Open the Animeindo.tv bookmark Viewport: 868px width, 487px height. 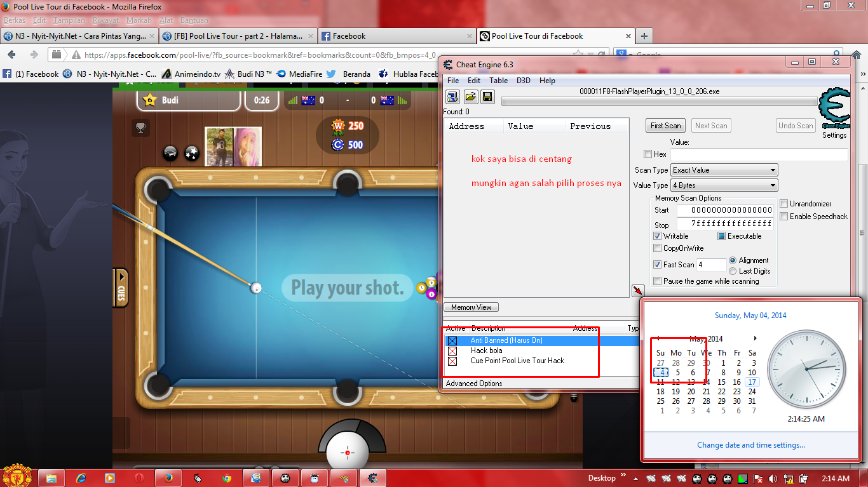click(x=191, y=74)
